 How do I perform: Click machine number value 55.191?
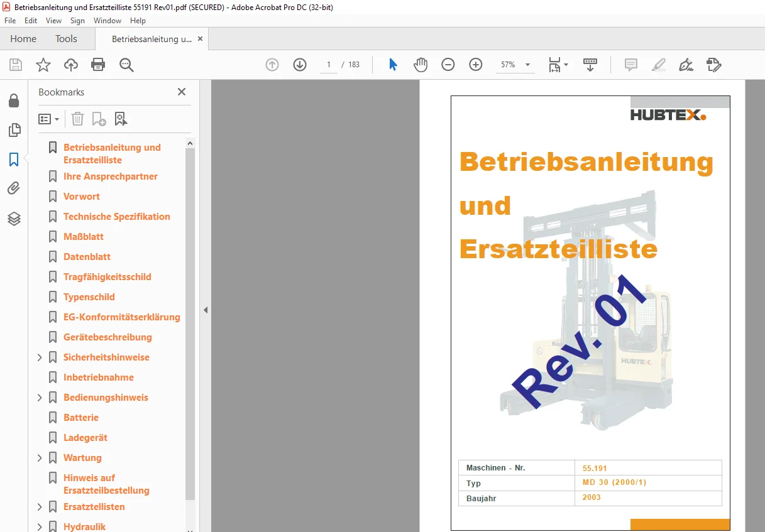595,468
